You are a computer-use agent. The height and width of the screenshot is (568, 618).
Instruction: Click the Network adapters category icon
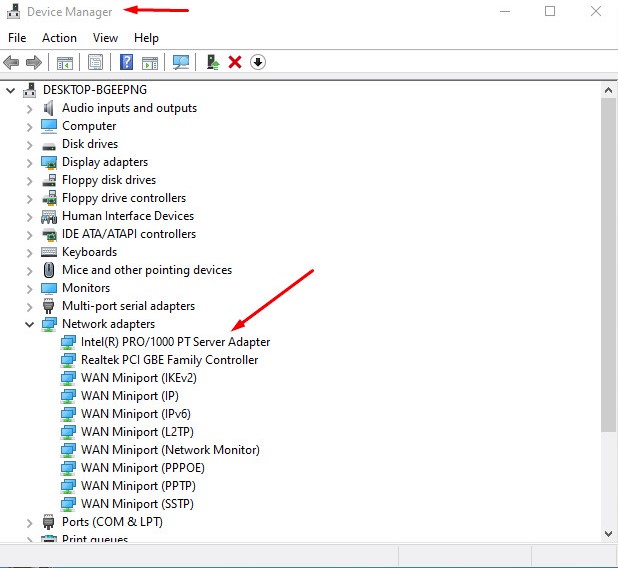49,324
